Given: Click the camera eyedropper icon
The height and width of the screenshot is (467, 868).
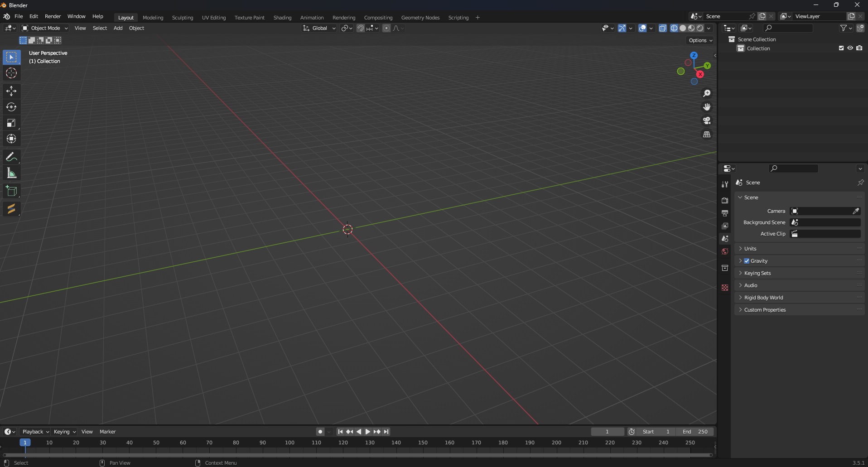Looking at the screenshot, I should [x=856, y=211].
